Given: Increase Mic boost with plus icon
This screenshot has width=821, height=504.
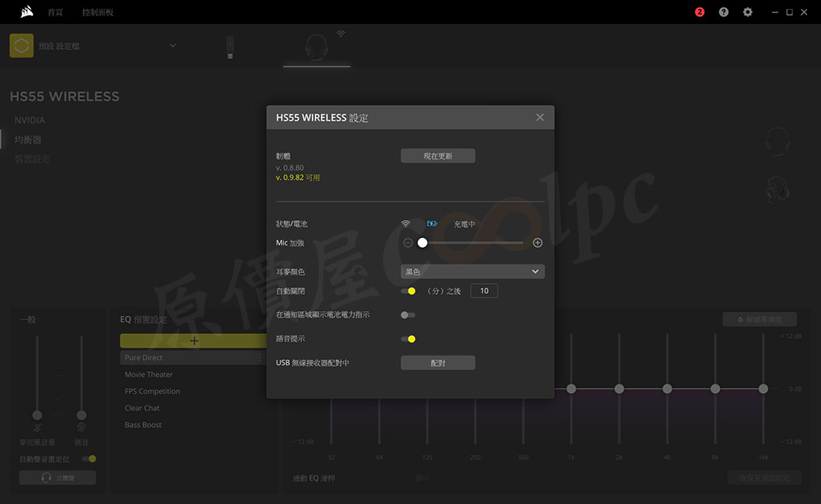Looking at the screenshot, I should click(x=537, y=243).
